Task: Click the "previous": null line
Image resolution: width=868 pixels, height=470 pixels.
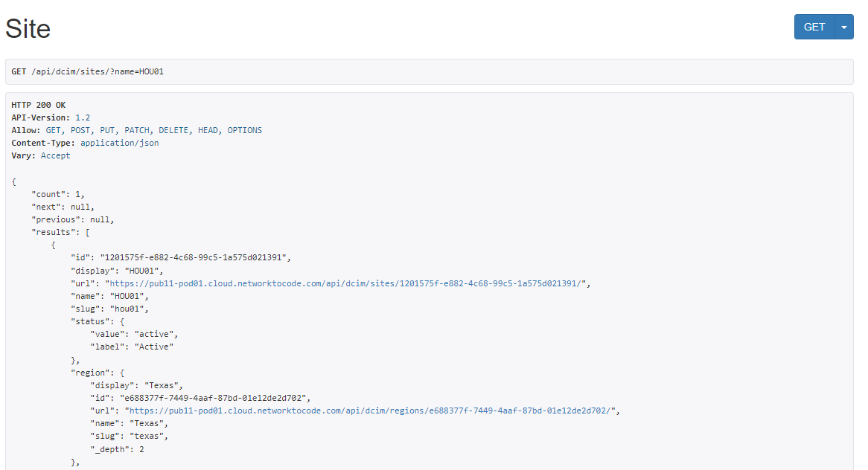Action: [72, 219]
